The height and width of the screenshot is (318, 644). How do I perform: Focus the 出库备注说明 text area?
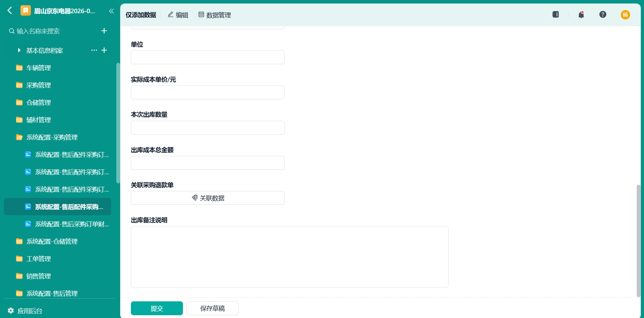tap(290, 257)
